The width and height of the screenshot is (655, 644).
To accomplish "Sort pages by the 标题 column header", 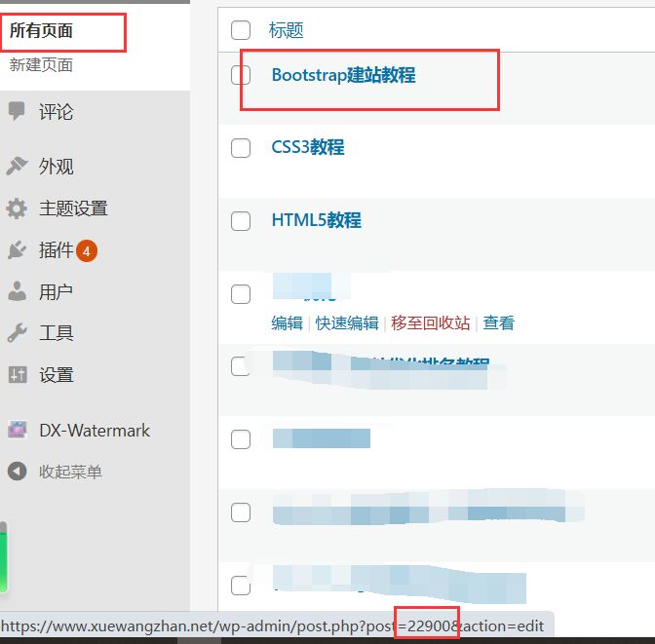I will pos(287,30).
